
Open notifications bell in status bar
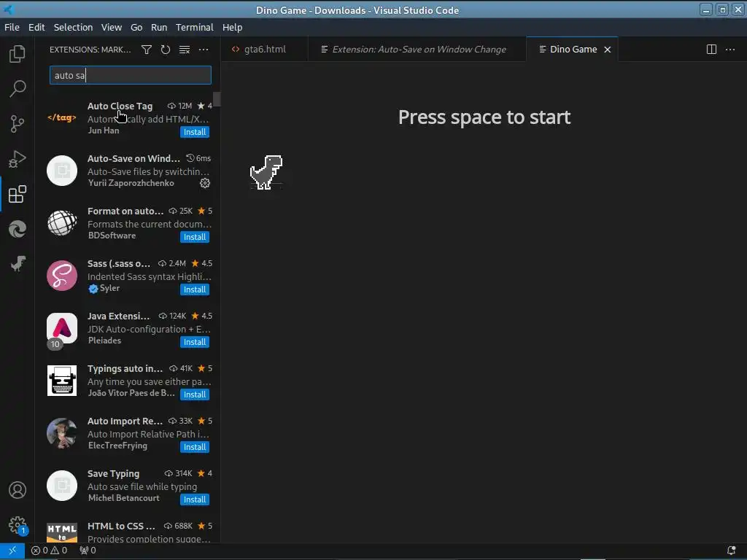point(731,551)
